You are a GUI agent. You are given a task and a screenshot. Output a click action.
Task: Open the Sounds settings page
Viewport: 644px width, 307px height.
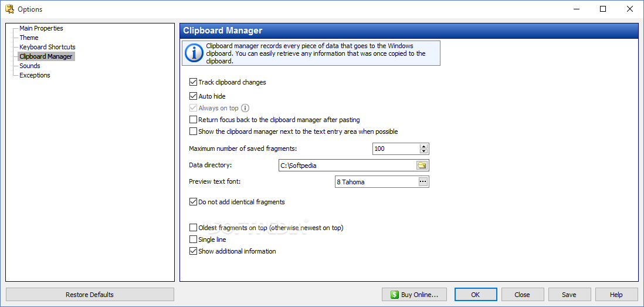(x=29, y=66)
